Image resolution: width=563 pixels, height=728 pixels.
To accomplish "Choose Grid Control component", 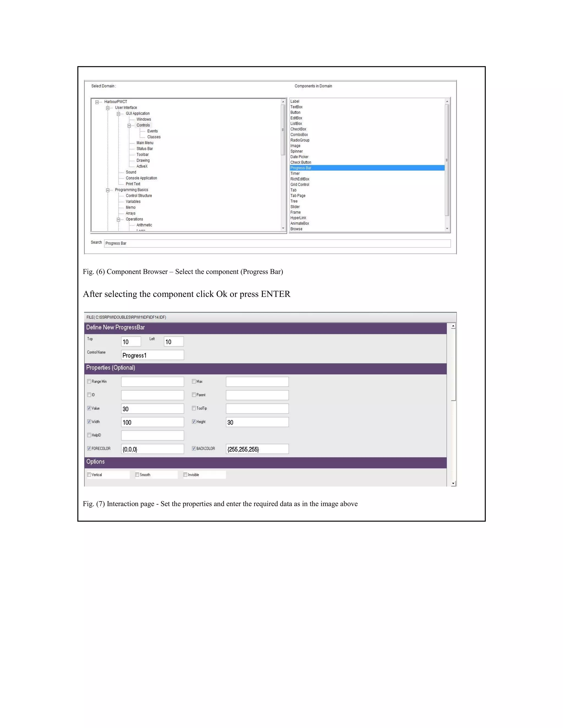I will [x=300, y=185].
